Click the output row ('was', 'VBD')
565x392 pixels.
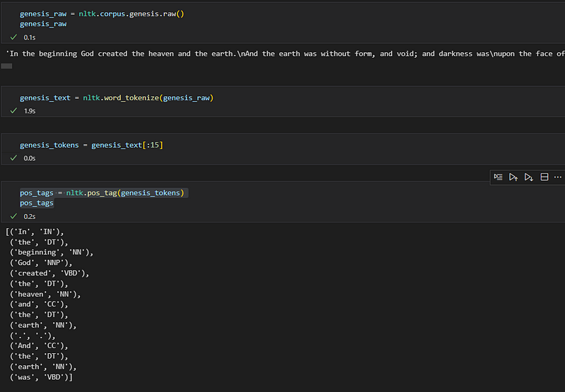click(x=41, y=377)
